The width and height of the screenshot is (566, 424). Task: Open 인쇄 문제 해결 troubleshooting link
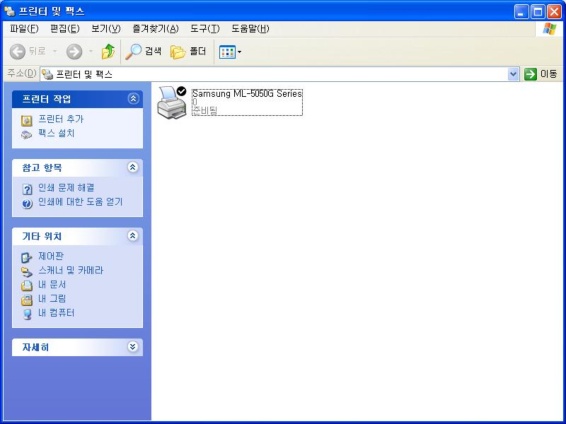(x=66, y=188)
